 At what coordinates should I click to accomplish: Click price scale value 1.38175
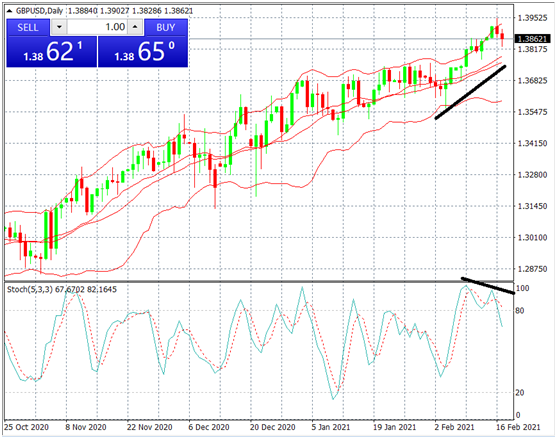[x=532, y=49]
